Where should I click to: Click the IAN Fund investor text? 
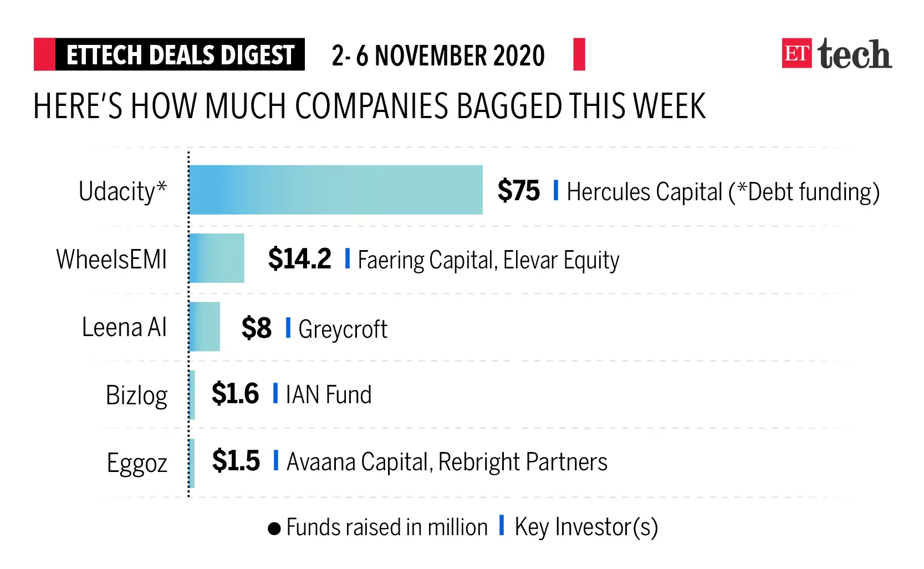[328, 395]
